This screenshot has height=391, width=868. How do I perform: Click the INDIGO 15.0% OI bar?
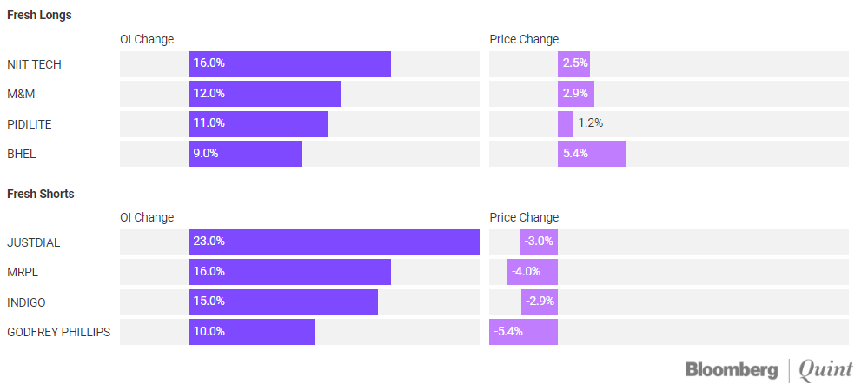coord(283,302)
